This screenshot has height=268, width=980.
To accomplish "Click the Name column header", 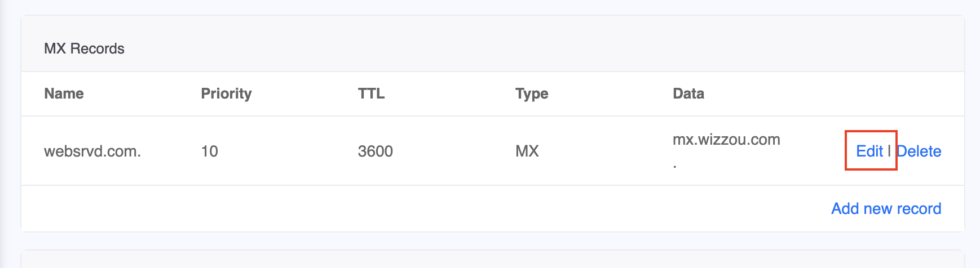I will tap(64, 93).
